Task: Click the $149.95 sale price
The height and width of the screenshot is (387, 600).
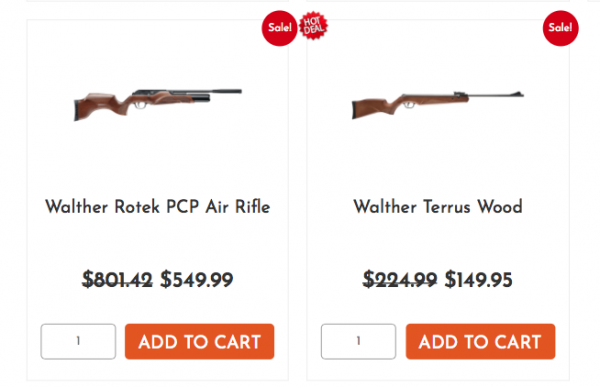Action: (x=478, y=279)
